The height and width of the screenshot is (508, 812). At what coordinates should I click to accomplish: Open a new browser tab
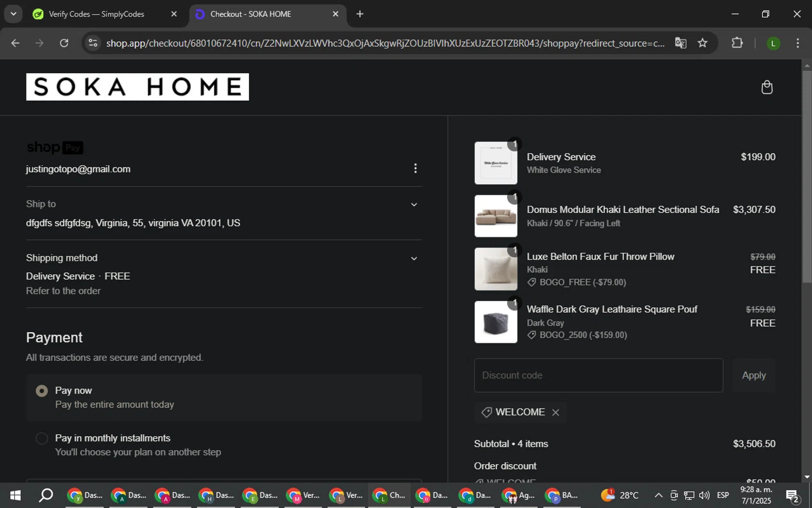click(x=360, y=14)
